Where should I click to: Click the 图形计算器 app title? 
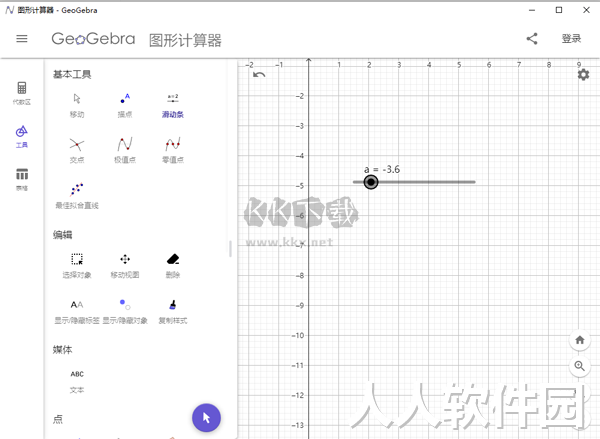pos(185,40)
